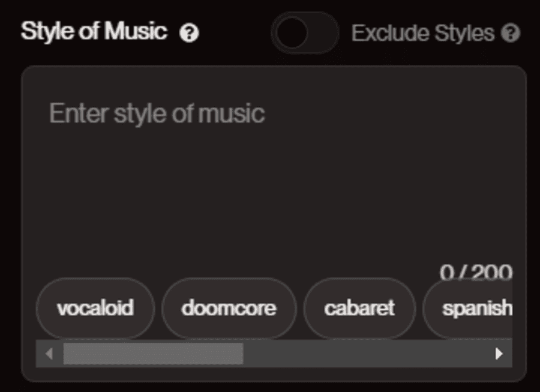Focus the Enter style of music field

coord(274,172)
